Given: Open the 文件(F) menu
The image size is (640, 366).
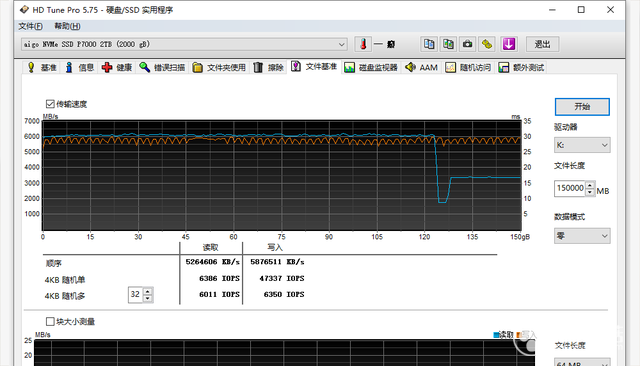Looking at the screenshot, I should (x=31, y=26).
